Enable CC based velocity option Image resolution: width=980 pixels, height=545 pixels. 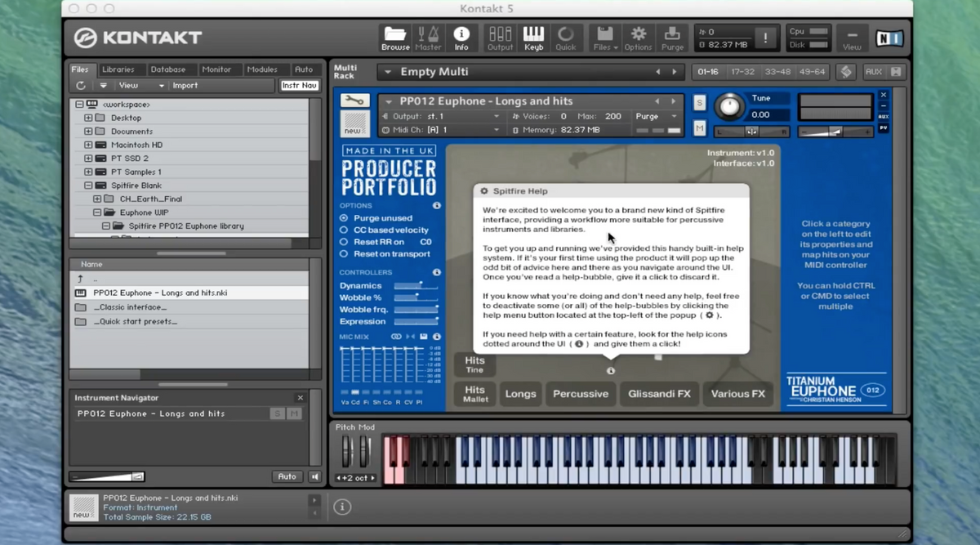click(344, 230)
